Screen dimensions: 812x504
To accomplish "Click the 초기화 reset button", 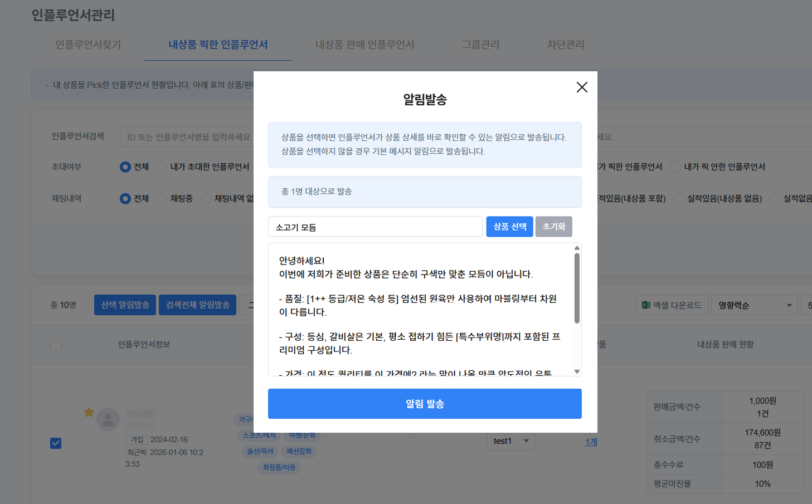I will [553, 227].
